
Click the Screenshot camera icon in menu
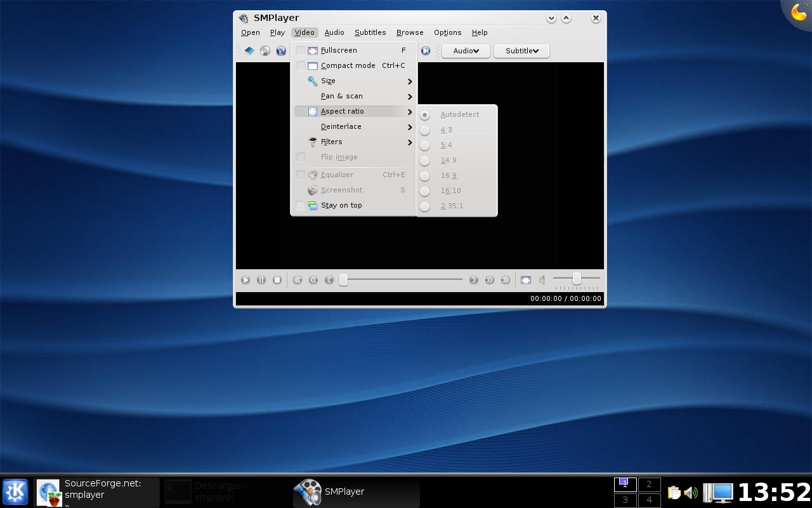pos(313,190)
